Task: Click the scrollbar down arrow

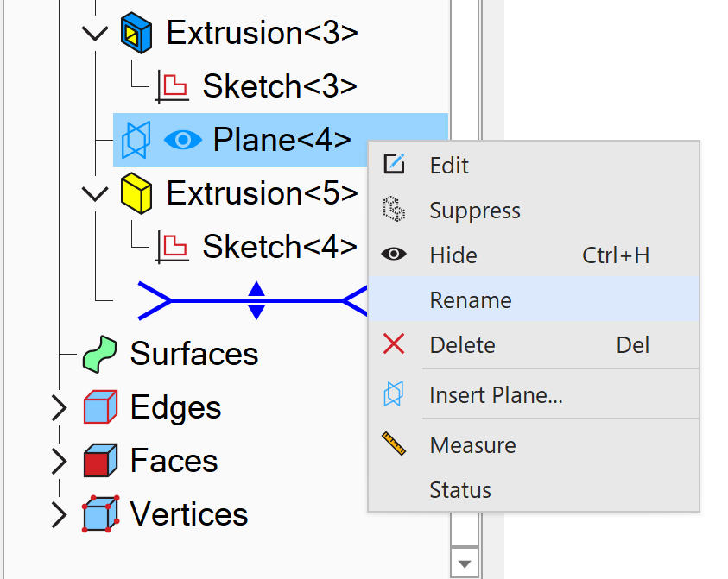Action: coord(465,563)
